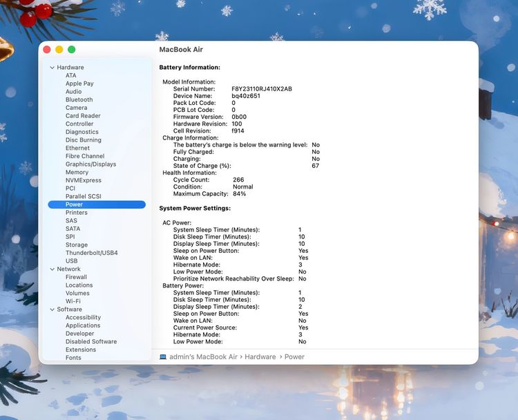
Task: Click Maximum Capacity 84% value
Action: (x=239, y=193)
